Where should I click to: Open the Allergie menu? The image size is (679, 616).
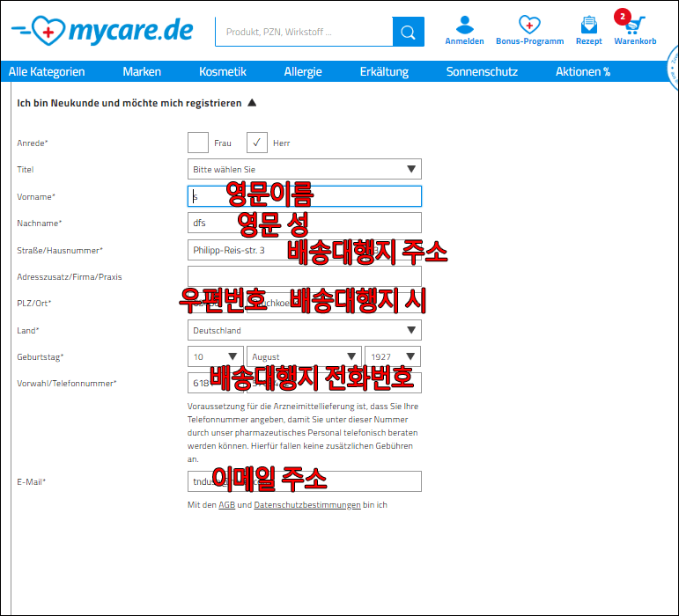303,71
